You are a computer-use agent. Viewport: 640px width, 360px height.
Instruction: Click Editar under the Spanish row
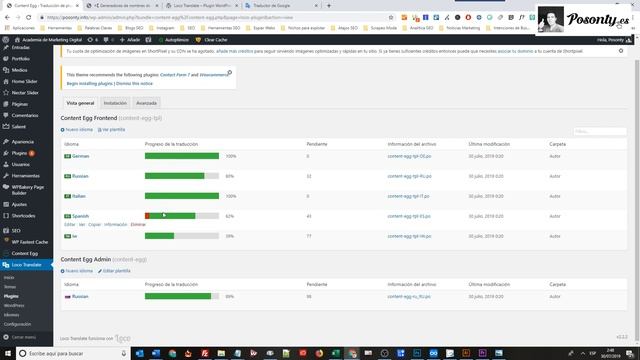(x=70, y=225)
